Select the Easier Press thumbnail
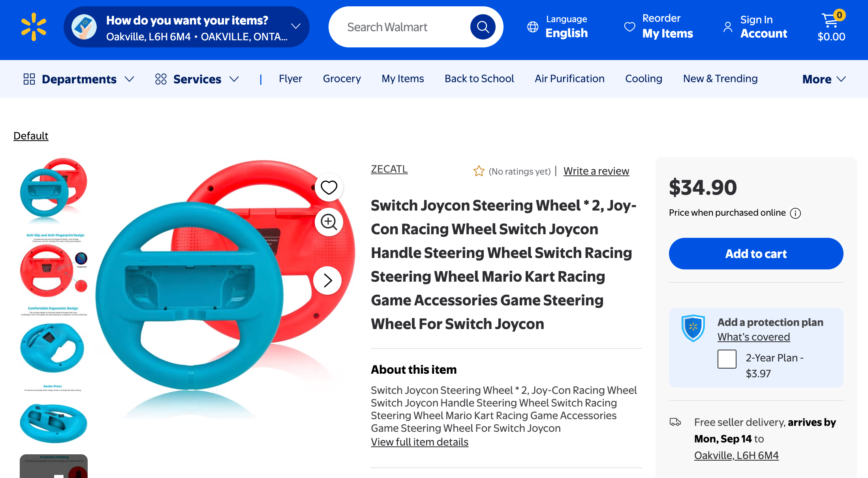Image resolution: width=868 pixels, height=478 pixels. (53, 414)
